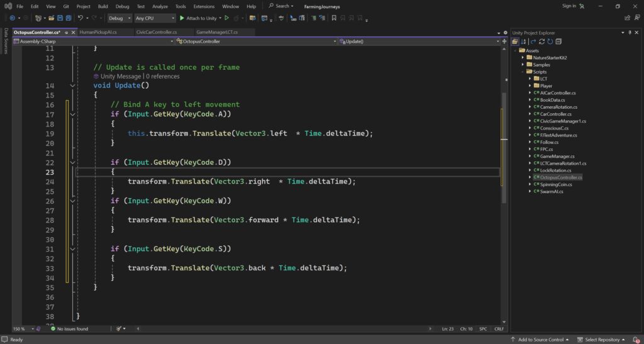
Task: Click Select Repository in the status bar
Action: tap(601, 340)
